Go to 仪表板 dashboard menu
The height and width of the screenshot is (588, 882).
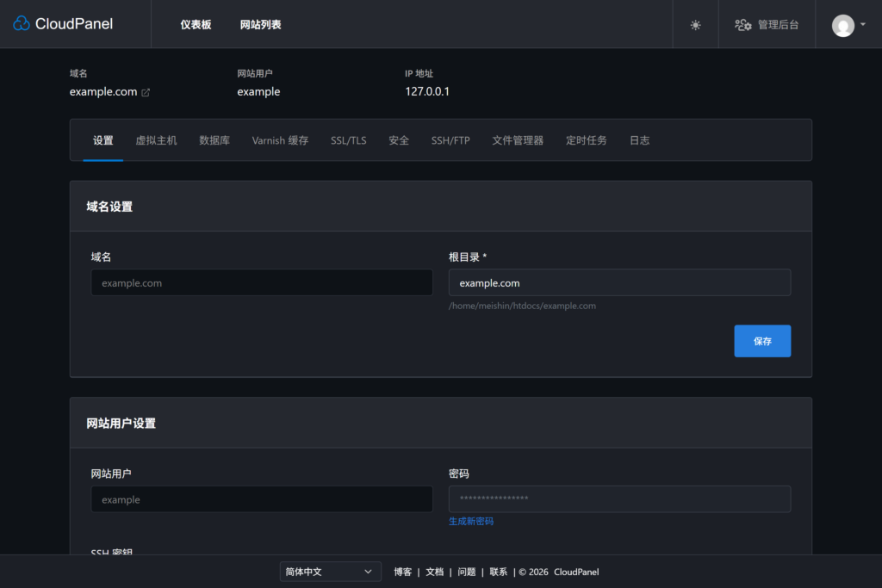(x=196, y=25)
